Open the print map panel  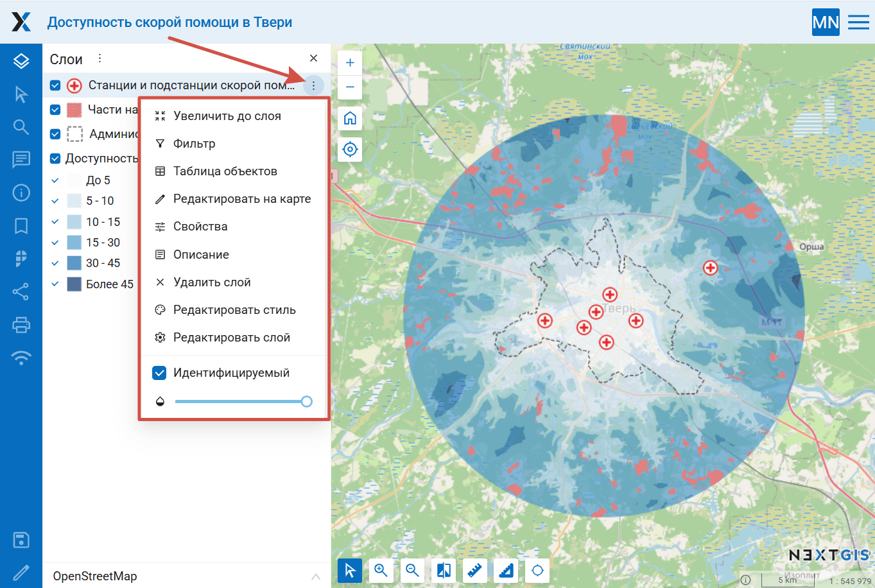[x=21, y=324]
